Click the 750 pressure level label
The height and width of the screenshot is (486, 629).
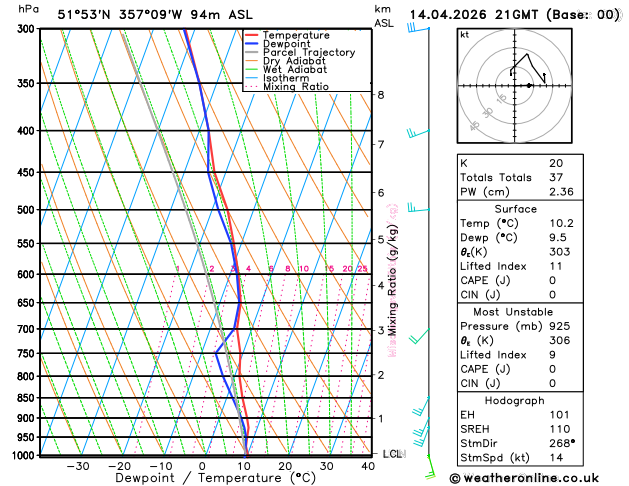(28, 354)
